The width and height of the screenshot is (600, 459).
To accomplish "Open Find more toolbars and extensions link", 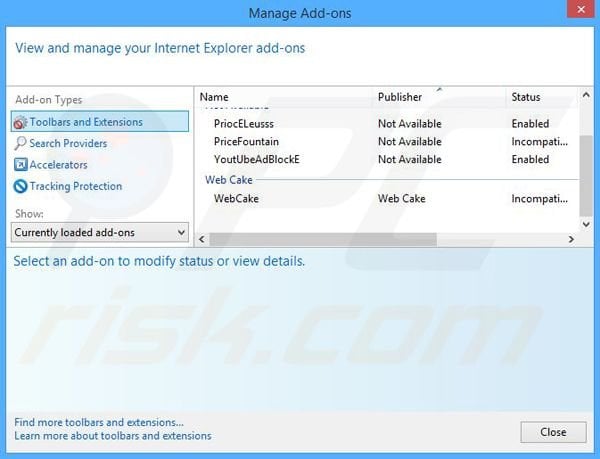I will coord(99,422).
